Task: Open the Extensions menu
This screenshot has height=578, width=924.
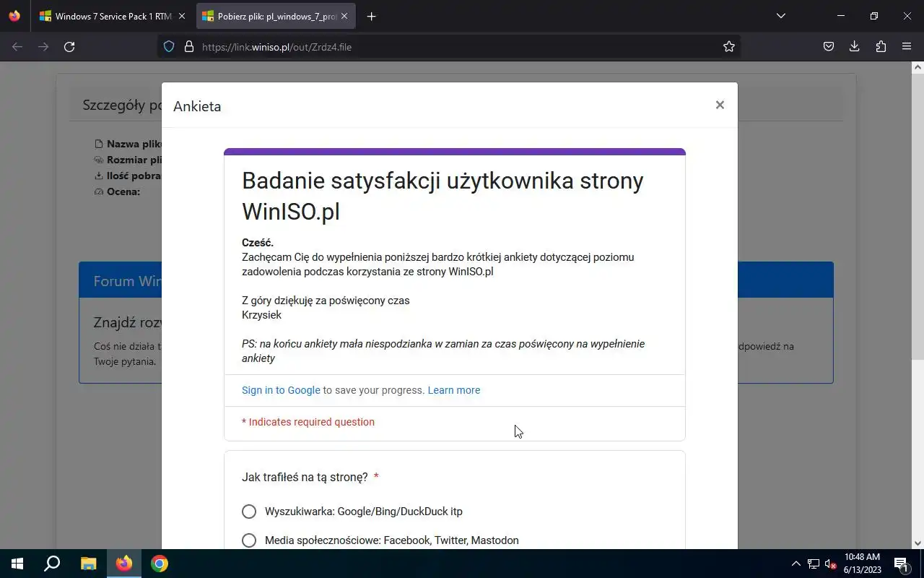Action: click(881, 46)
